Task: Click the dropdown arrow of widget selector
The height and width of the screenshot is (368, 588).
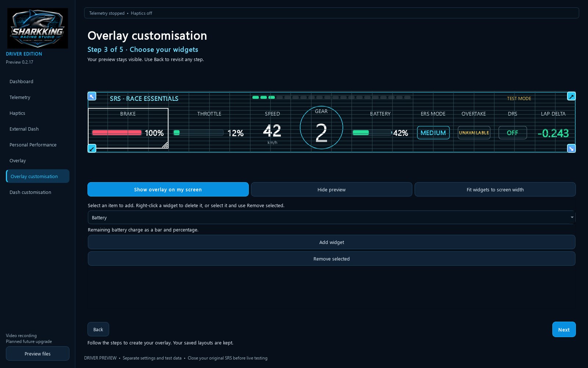Action: click(x=572, y=217)
